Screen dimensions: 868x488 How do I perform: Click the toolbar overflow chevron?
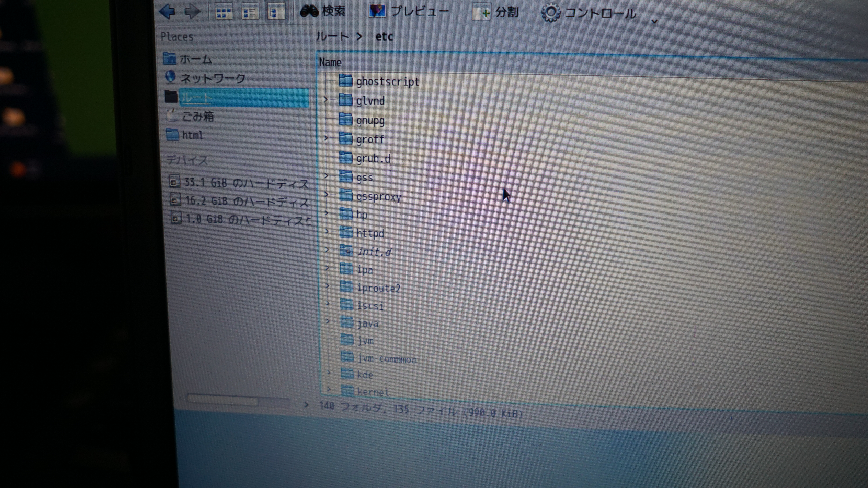(x=654, y=21)
